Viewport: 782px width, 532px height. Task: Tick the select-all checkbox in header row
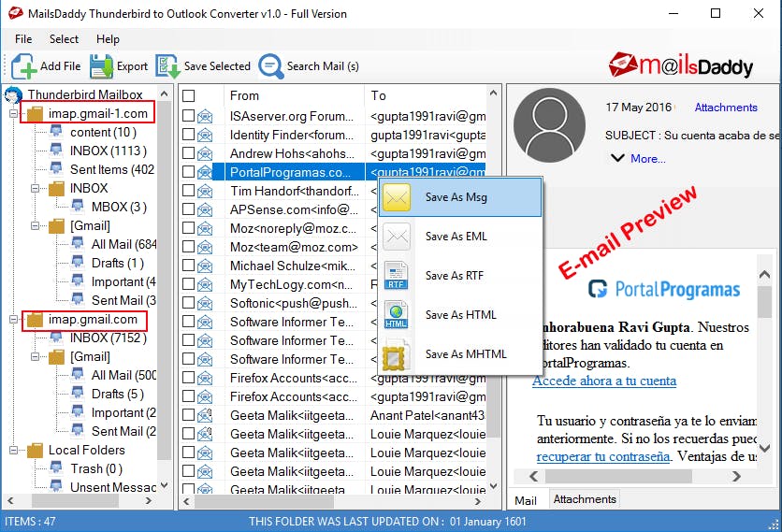[x=189, y=95]
